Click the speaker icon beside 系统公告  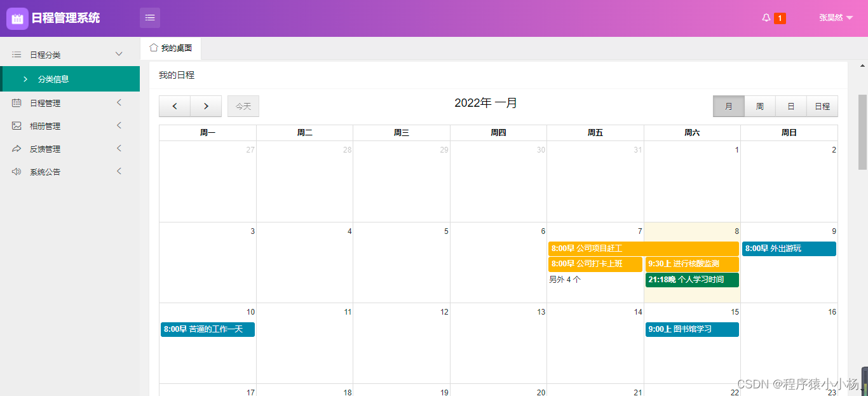tap(17, 172)
